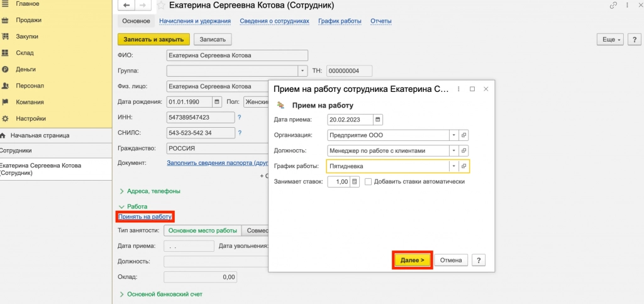Open the Сведения о сотрудниках tab
Viewport: 644px width, 304px height.
click(274, 21)
